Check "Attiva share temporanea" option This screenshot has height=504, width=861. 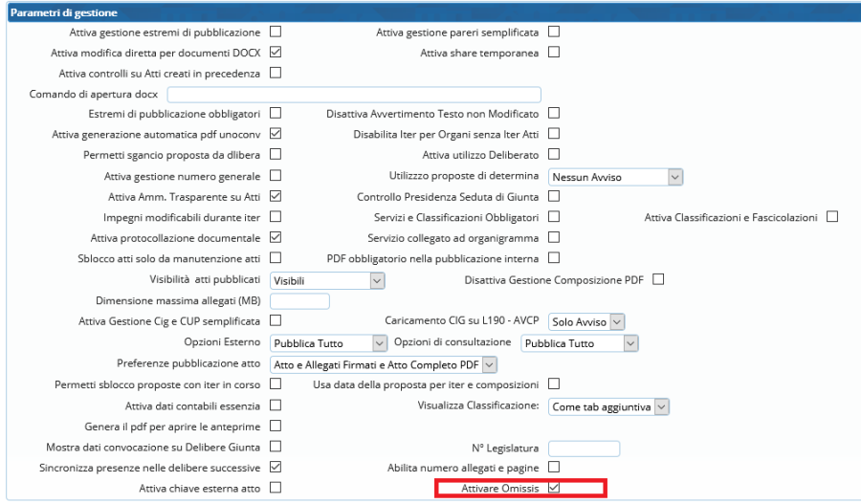coord(553,52)
